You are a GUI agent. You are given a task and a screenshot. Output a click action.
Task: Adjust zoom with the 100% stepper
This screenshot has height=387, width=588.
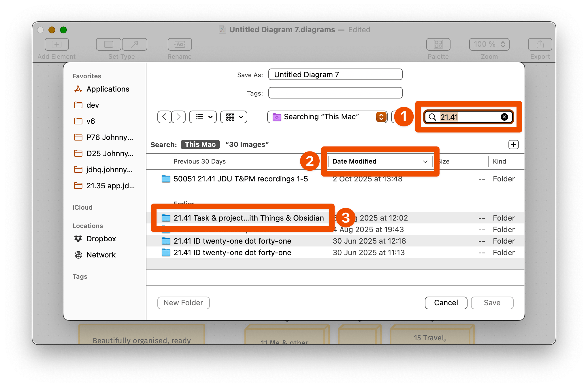point(489,44)
